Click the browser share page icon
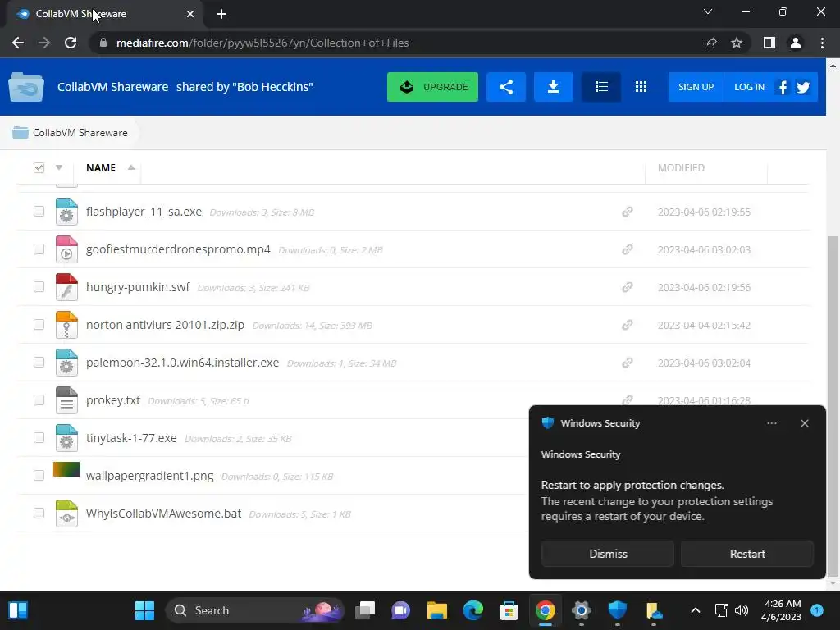 (710, 43)
